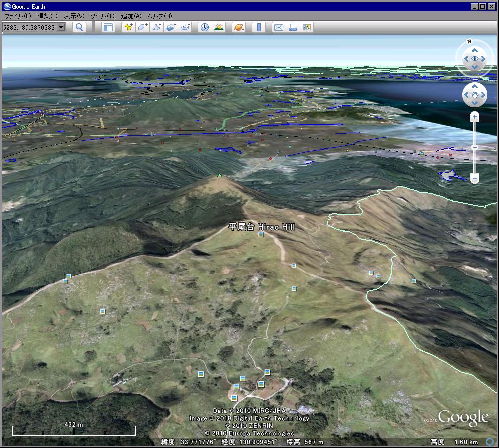Viewport: 499px width, 448px height.
Task: Click the search magnifier button
Action: coord(79,27)
